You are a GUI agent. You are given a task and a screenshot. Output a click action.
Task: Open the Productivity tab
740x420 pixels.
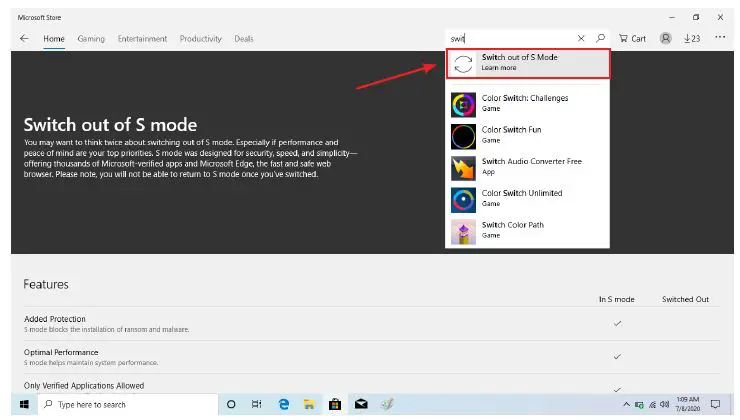click(200, 39)
